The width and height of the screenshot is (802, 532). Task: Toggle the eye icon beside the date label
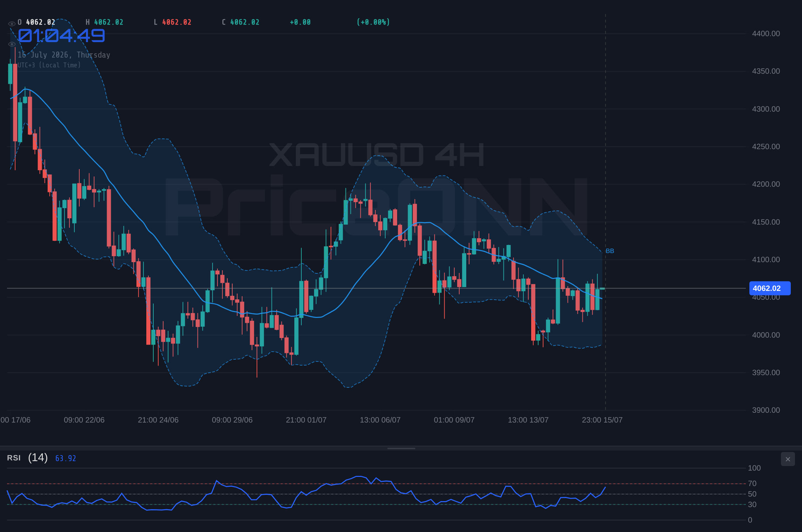tap(12, 44)
